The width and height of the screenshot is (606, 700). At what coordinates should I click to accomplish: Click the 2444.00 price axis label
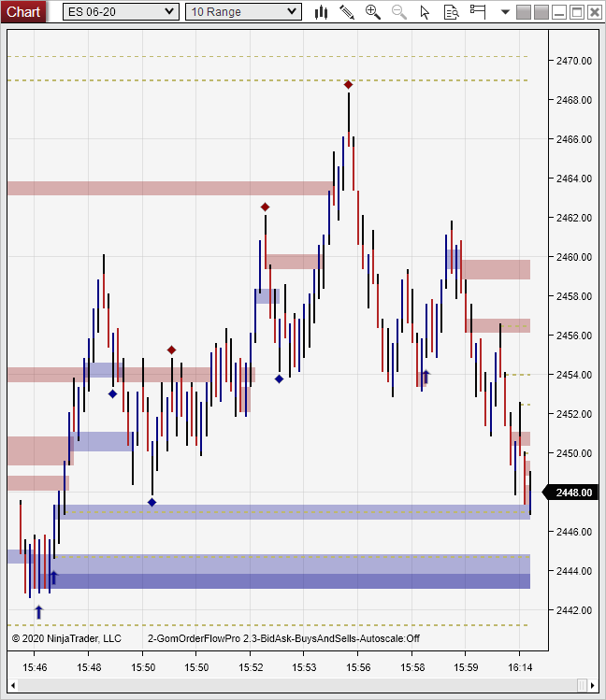[x=574, y=571]
